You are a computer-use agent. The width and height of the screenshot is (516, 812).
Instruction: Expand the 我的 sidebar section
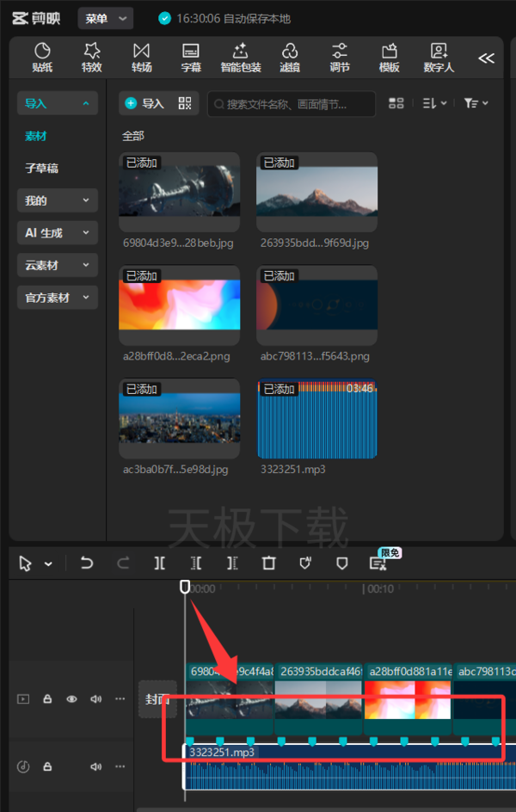[x=58, y=200]
